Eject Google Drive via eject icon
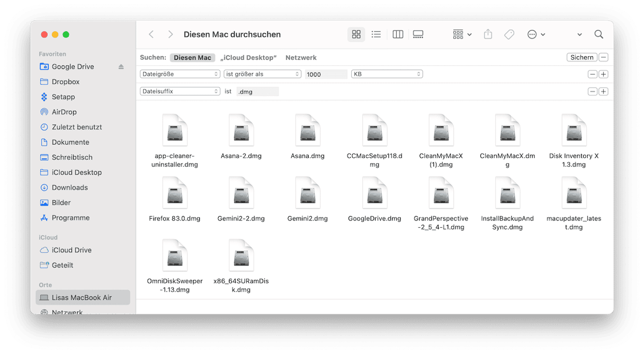Screen dimensions: 644x354 click(121, 67)
